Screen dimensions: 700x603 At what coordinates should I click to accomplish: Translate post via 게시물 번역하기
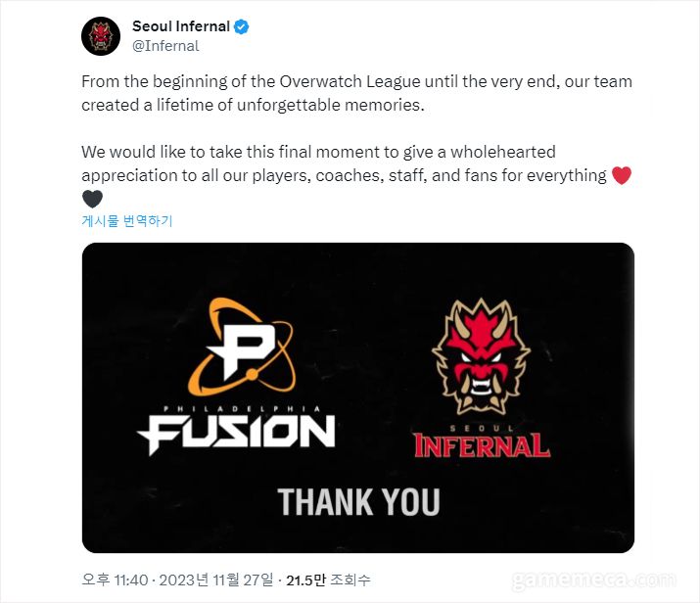pos(127,220)
